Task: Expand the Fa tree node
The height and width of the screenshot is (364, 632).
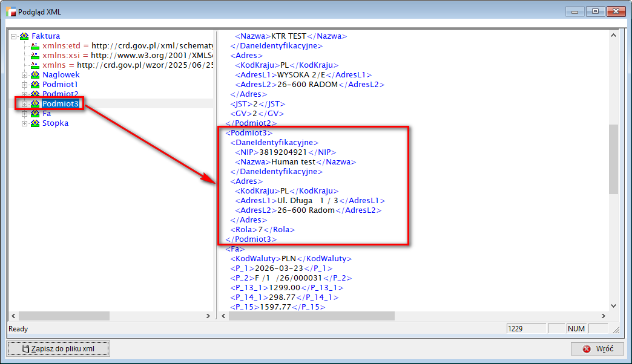Action: click(25, 114)
